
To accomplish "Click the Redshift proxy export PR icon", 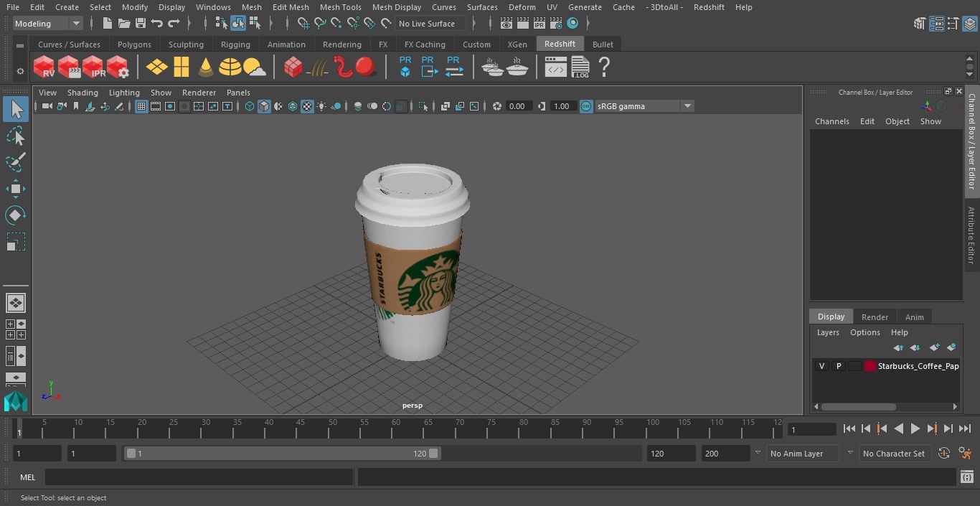I will click(429, 67).
